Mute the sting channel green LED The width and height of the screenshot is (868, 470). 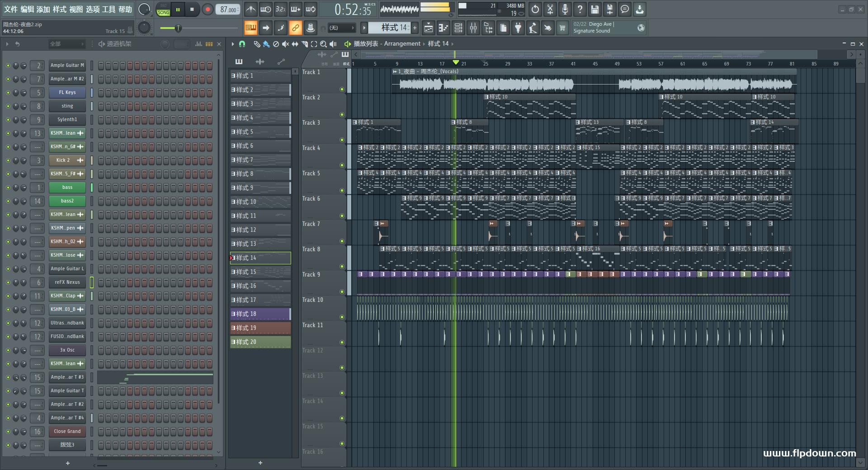pyautogui.click(x=8, y=106)
